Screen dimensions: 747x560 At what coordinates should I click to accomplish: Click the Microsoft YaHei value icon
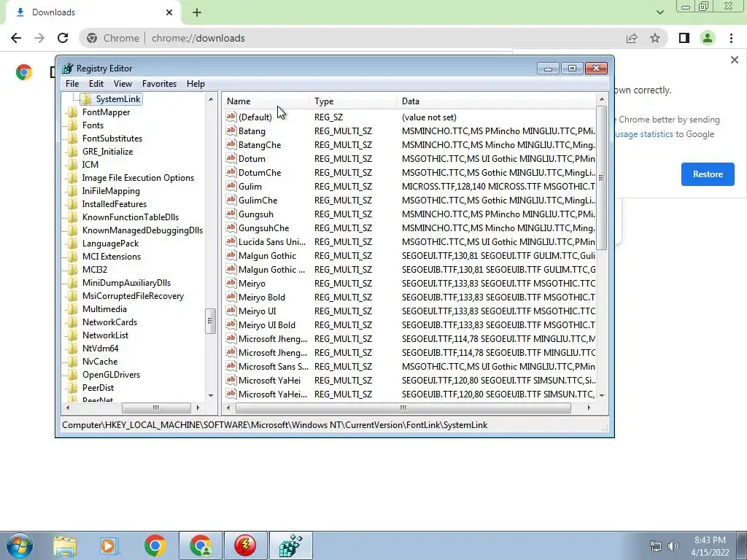point(231,380)
